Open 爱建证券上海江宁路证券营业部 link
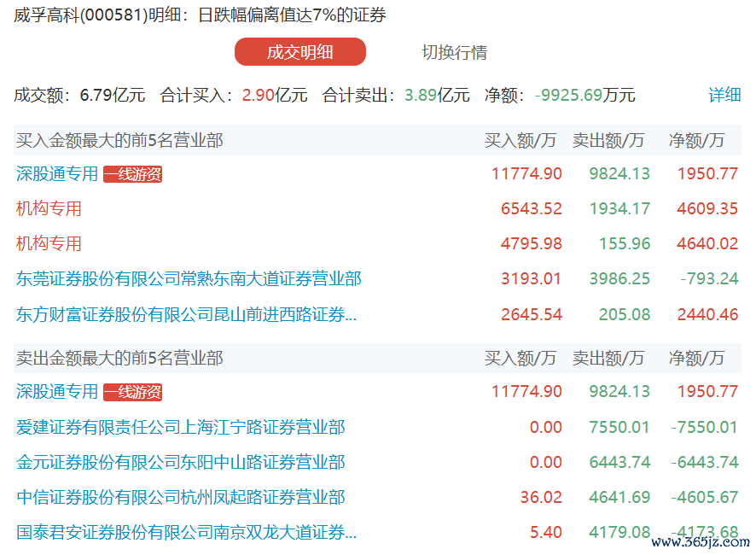The image size is (756, 555). 180,427
